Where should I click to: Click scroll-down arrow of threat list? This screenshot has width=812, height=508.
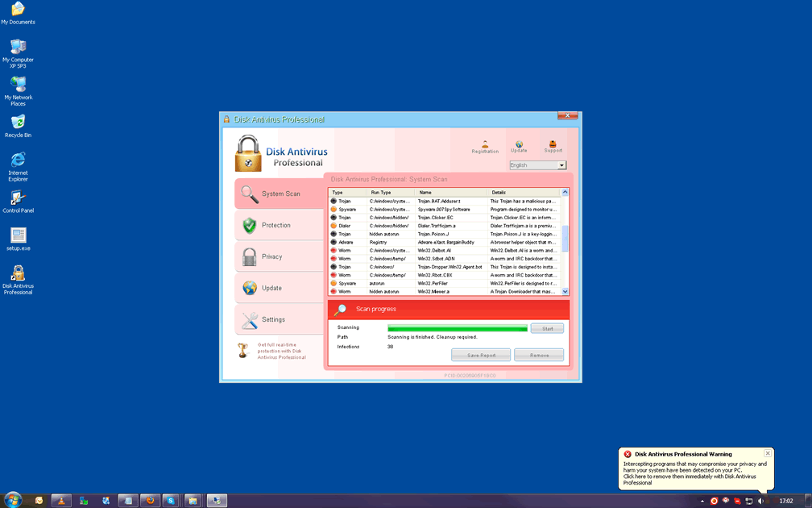(x=565, y=292)
